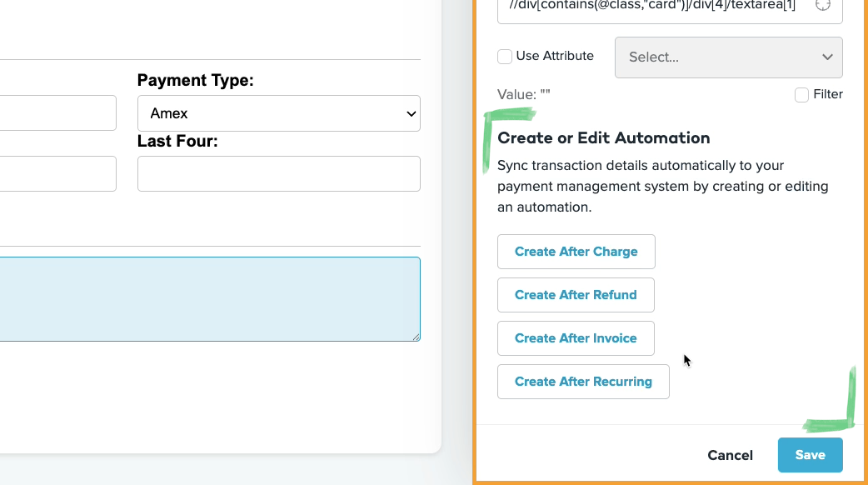
Task: Click the Payment Type: label
Action: [196, 80]
